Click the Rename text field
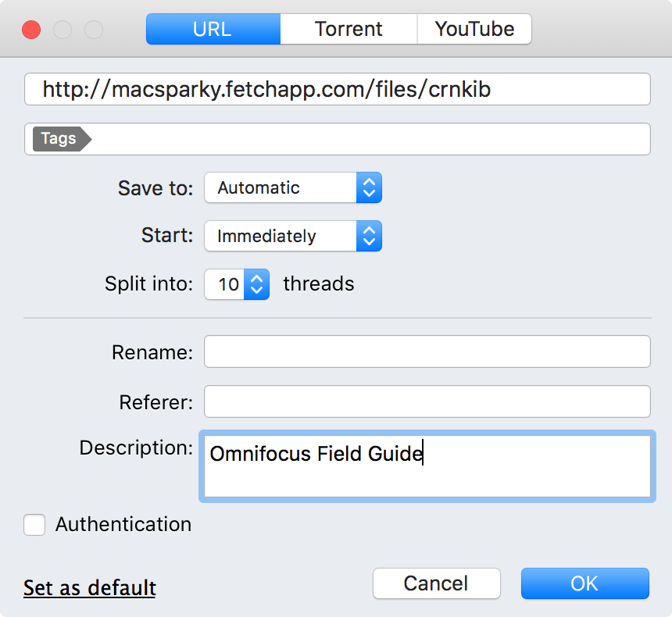Image resolution: width=672 pixels, height=617 pixels. (x=427, y=351)
